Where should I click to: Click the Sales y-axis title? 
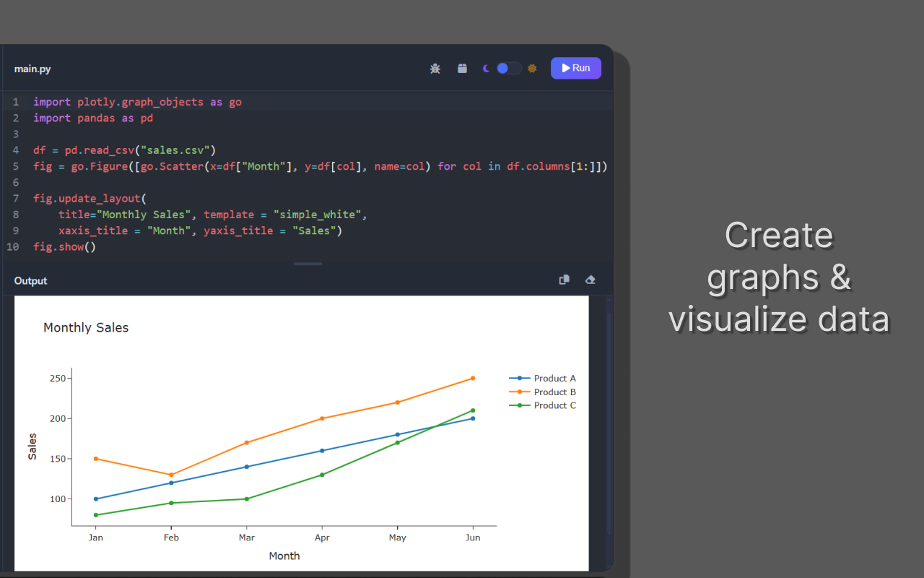point(32,447)
